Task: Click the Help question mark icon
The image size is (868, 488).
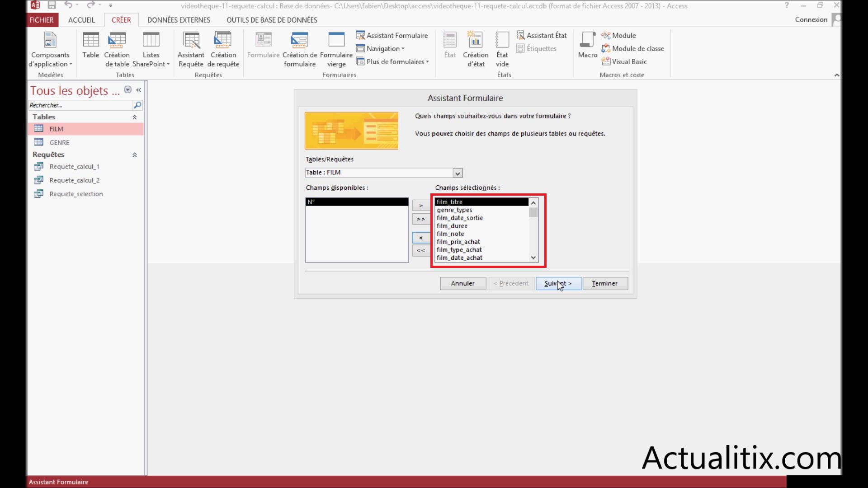Action: [x=787, y=5]
